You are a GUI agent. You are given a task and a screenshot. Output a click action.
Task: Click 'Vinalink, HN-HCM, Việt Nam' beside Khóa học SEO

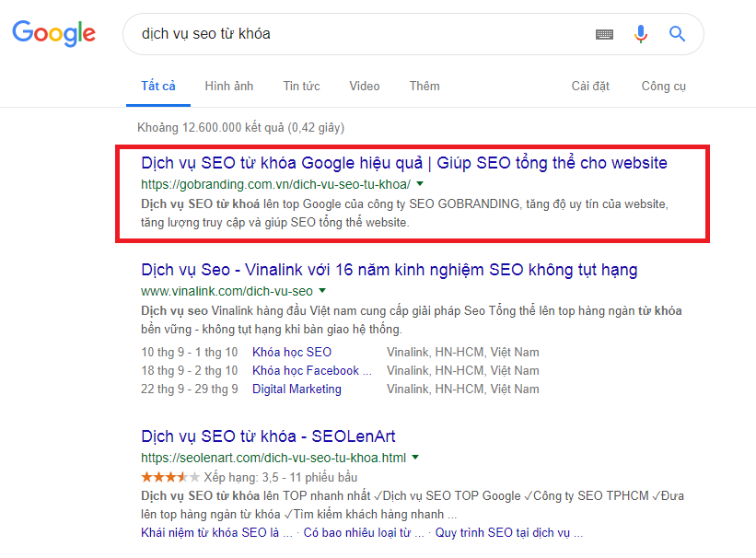(463, 352)
